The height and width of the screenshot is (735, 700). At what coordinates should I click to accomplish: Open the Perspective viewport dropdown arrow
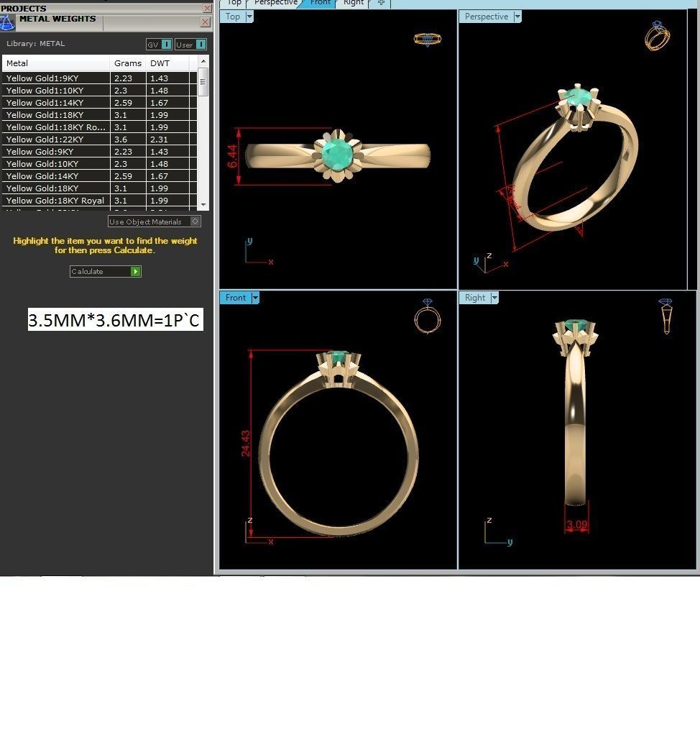[517, 17]
